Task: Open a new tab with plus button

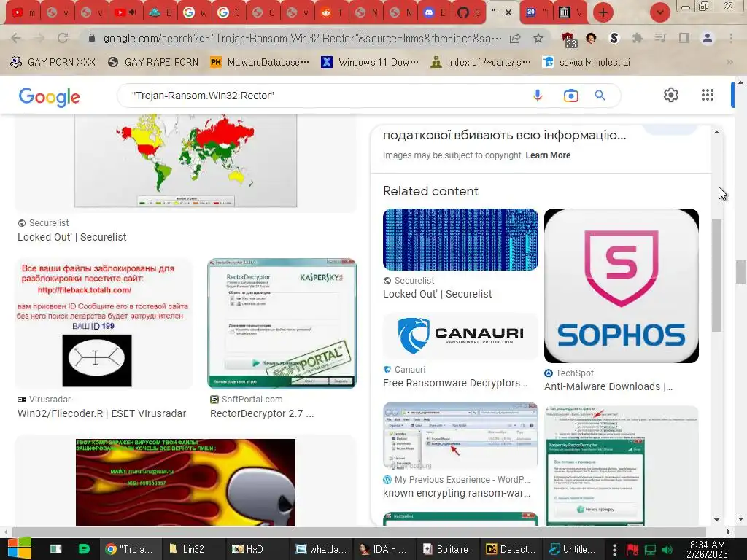Action: (x=603, y=12)
